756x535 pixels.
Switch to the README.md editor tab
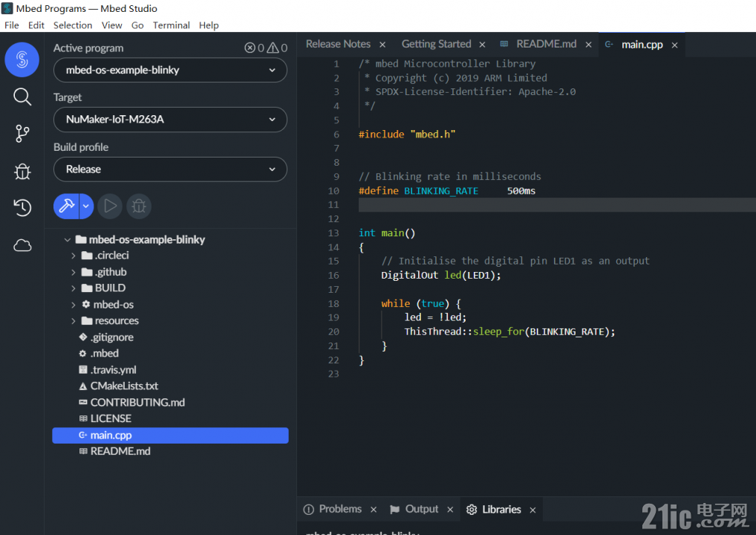[547, 44]
